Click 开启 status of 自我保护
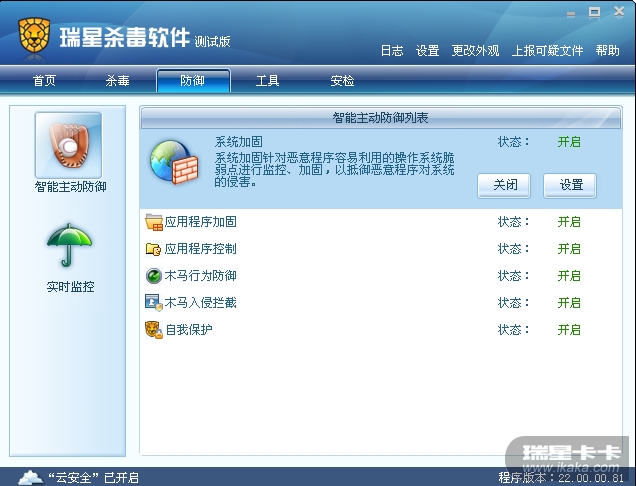The height and width of the screenshot is (486, 636). 569,330
